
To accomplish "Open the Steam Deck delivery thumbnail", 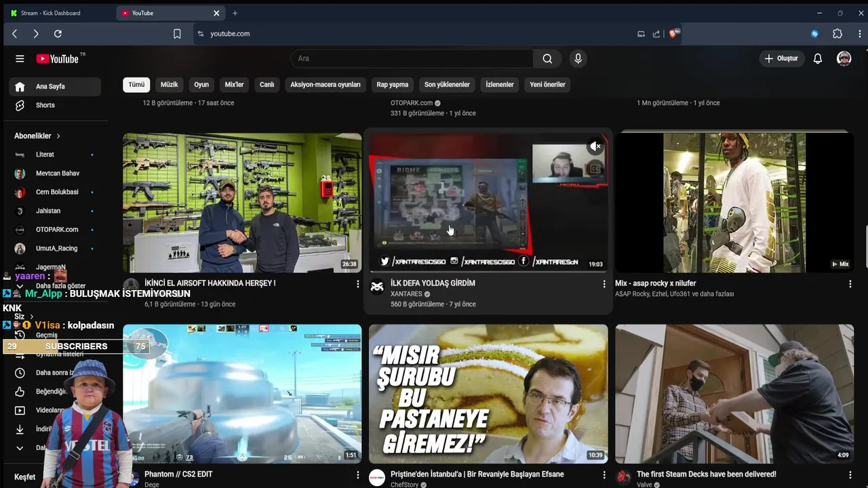I will [734, 394].
